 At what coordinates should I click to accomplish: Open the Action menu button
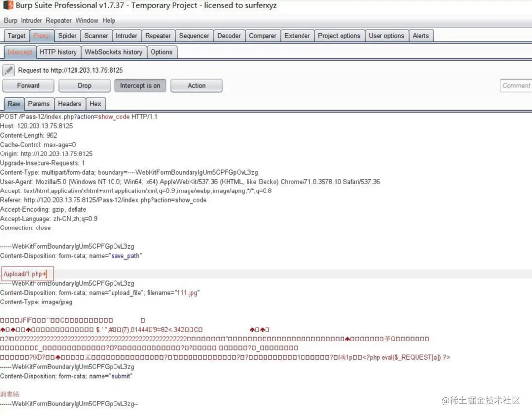[196, 86]
